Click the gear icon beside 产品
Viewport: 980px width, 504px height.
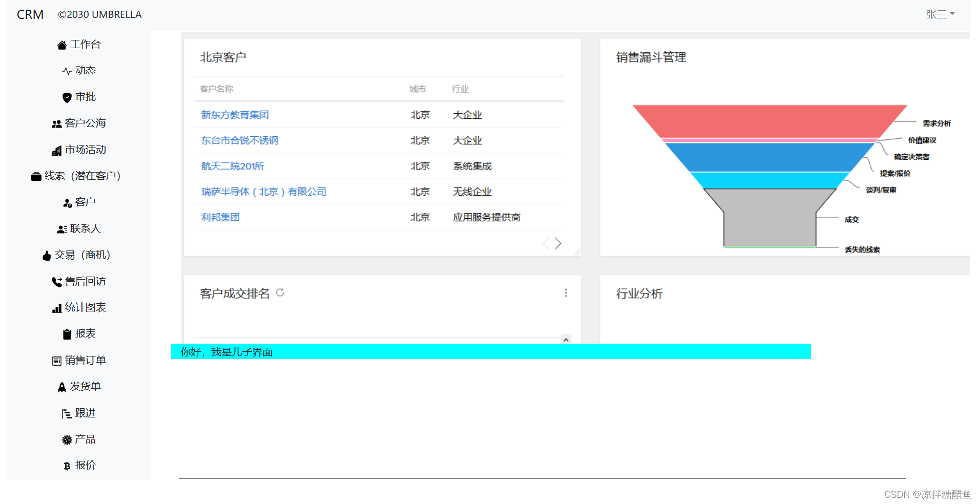click(67, 440)
